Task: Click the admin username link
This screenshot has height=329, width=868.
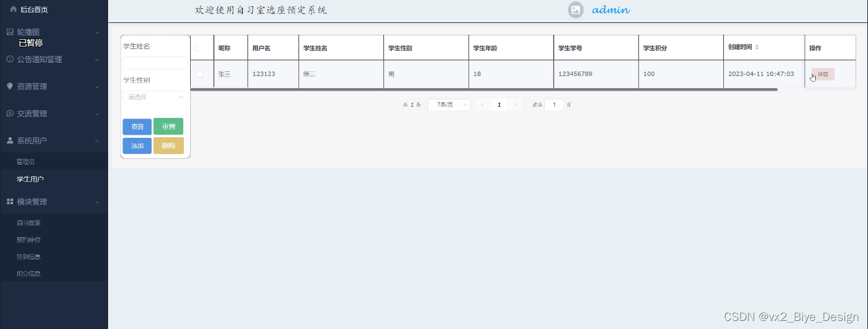Action: click(611, 10)
